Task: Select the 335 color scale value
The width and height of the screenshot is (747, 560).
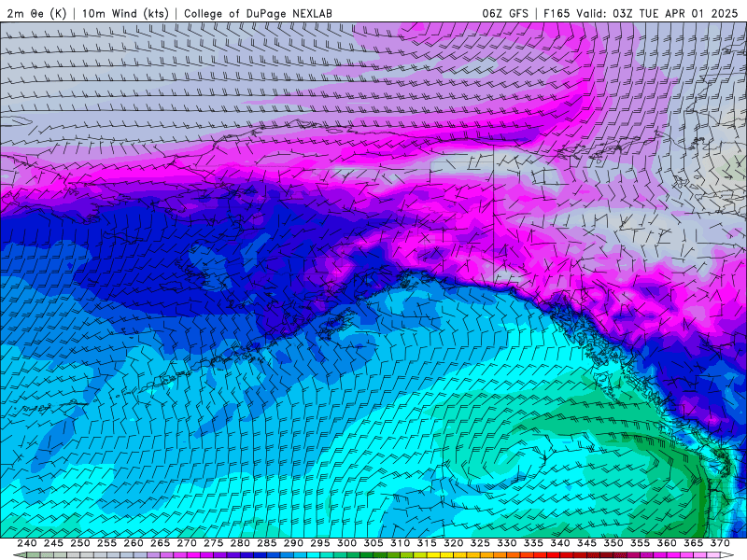Action: pos(533,543)
